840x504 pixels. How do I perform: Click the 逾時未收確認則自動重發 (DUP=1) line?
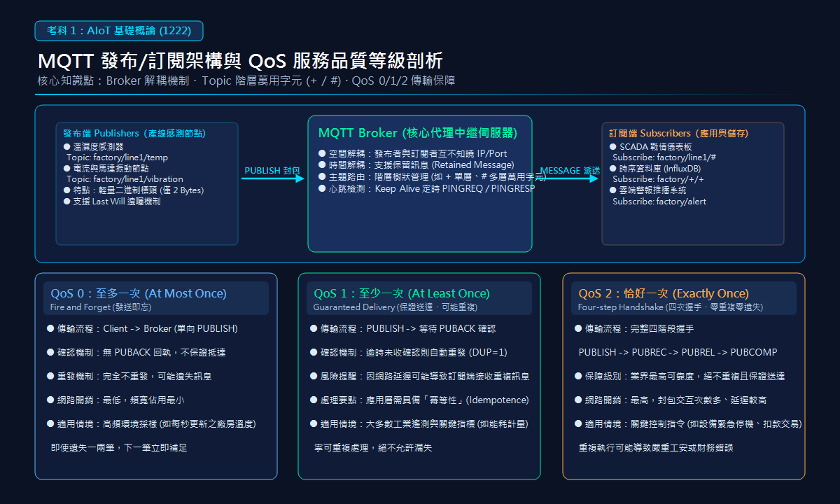[x=408, y=352]
